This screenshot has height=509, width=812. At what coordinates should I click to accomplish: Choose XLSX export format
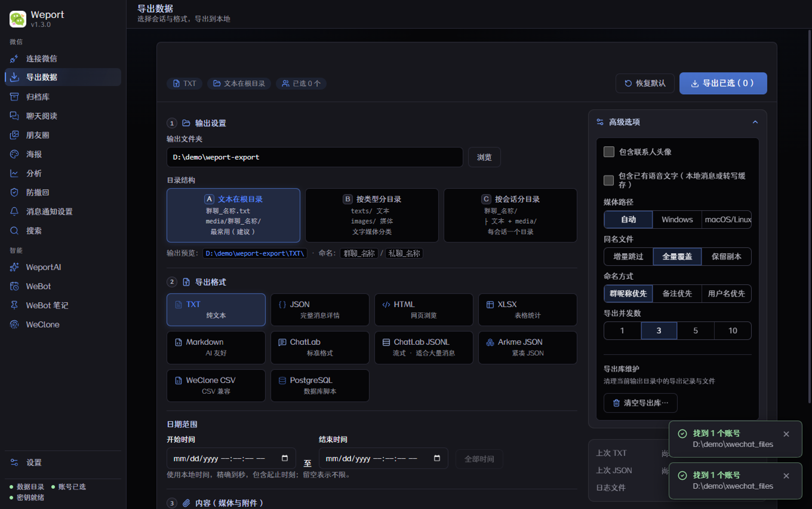528,310
